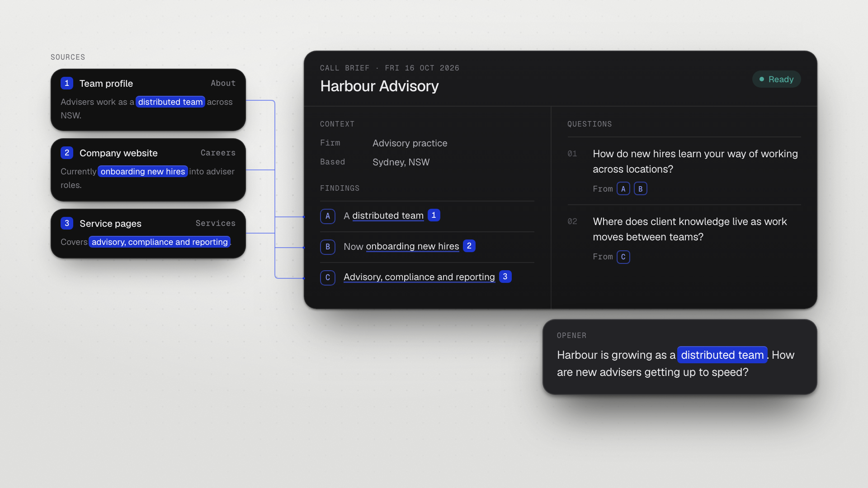Click the 'Sydney, NSW' based value
The width and height of the screenshot is (868, 488).
click(x=401, y=162)
